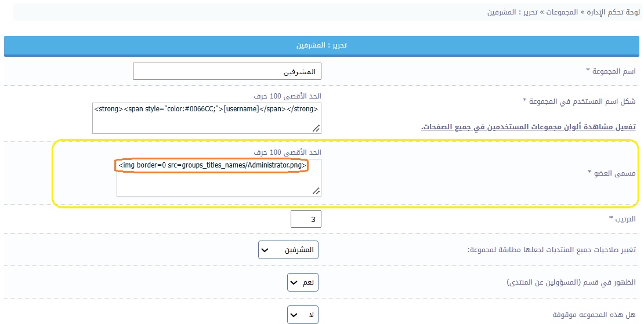Click breadcrumb text تحرير : المشرفين
Viewport: 644px width, 324px height.
pos(513,12)
